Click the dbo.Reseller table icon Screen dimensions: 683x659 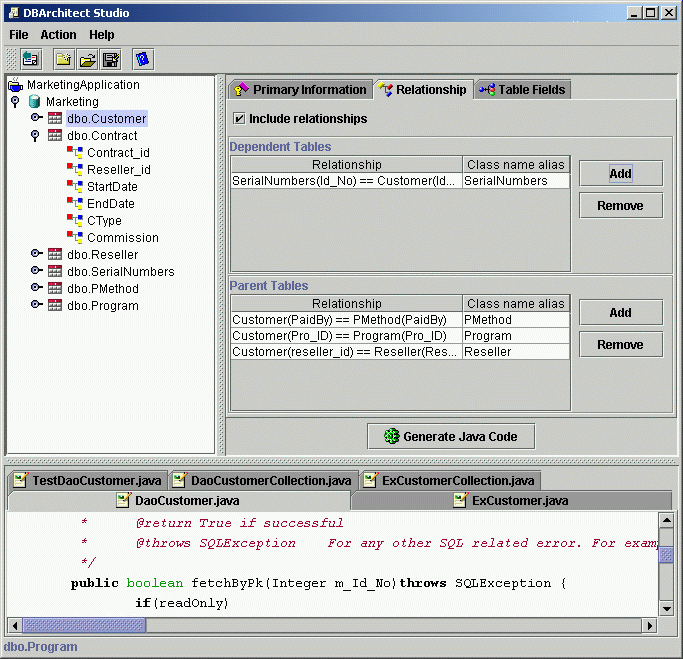(55, 254)
